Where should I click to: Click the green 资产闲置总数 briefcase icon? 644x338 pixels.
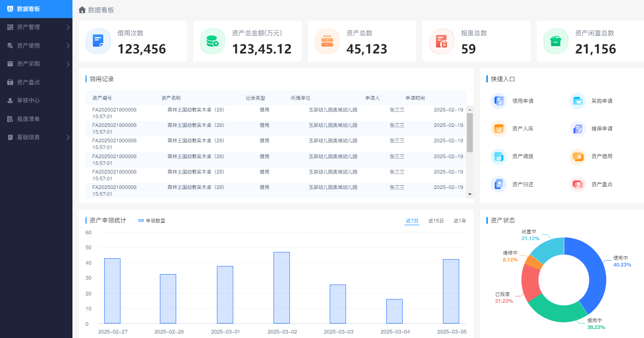tap(556, 41)
